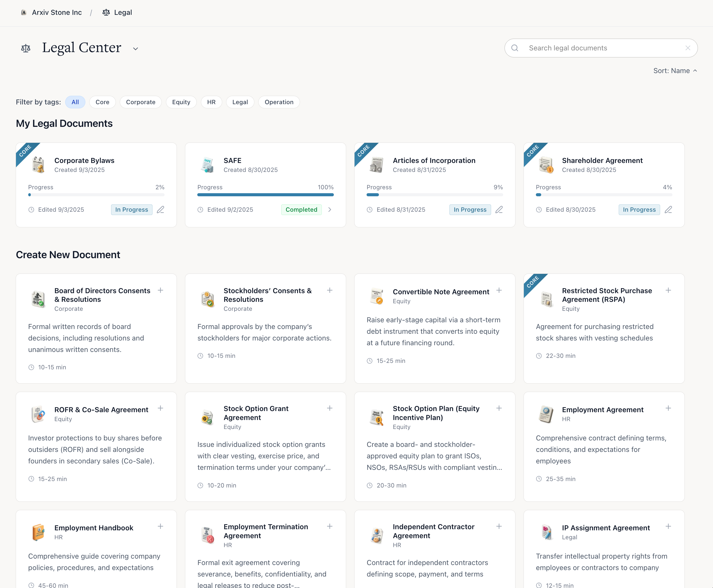Switch filter back to All tags
The image size is (713, 588).
(x=75, y=102)
